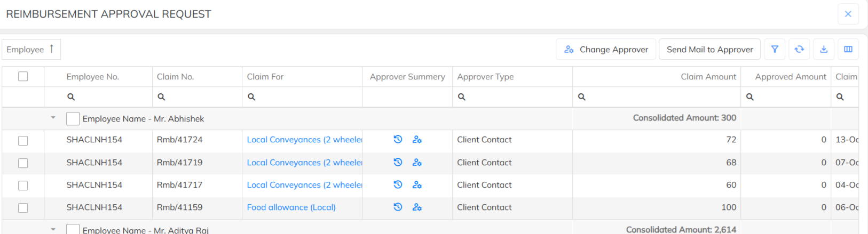Select checkbox for claim Rmb/41724
Viewport: 868px width, 234px height.
point(23,141)
